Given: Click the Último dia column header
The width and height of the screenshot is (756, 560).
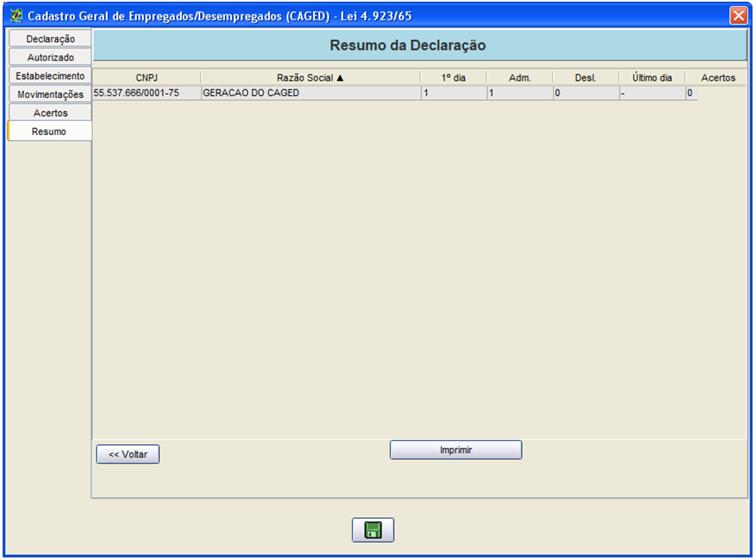Looking at the screenshot, I should pos(652,78).
